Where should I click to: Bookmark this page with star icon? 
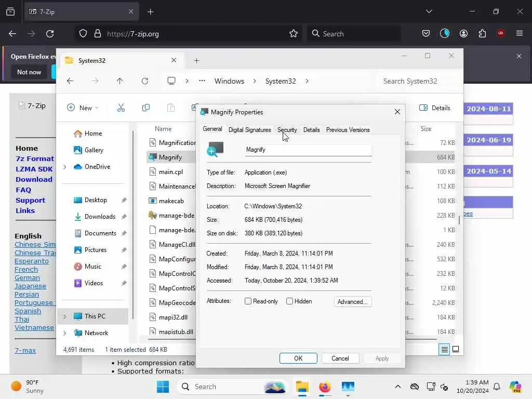pyautogui.click(x=294, y=34)
